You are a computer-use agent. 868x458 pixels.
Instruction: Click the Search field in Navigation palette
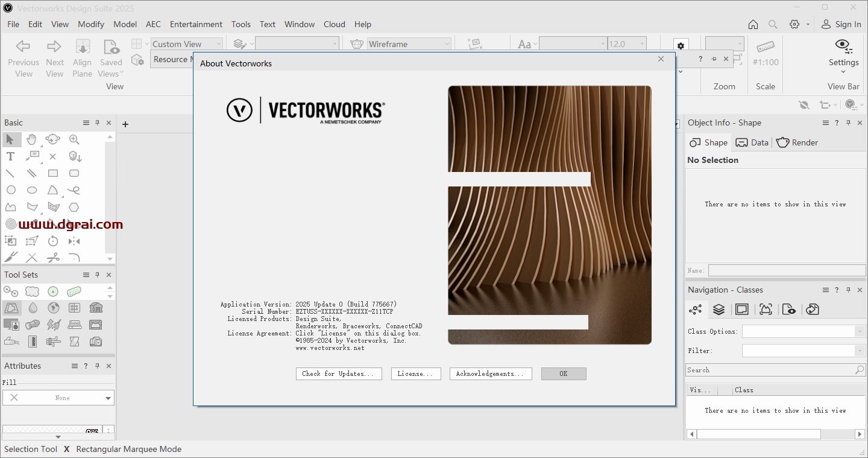772,369
